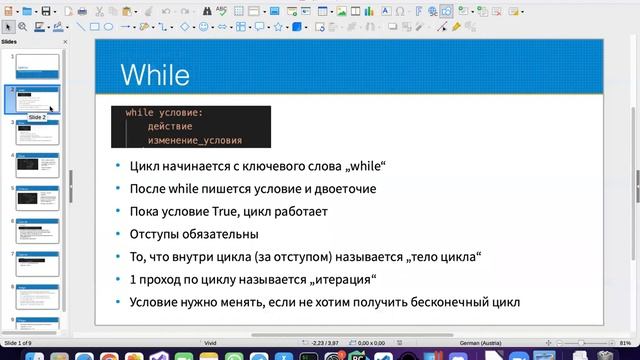Insert an image using the picture icon
This screenshot has height=360, width=640.
pyautogui.click(x=342, y=11)
